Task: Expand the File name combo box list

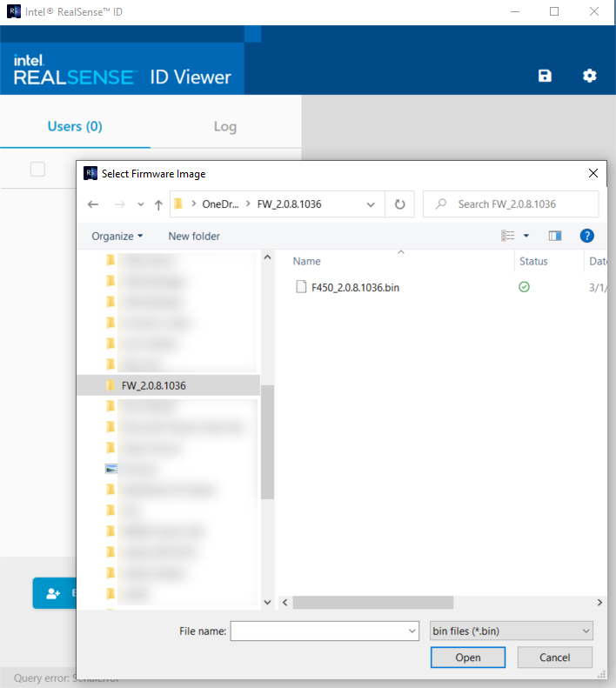Action: click(412, 631)
